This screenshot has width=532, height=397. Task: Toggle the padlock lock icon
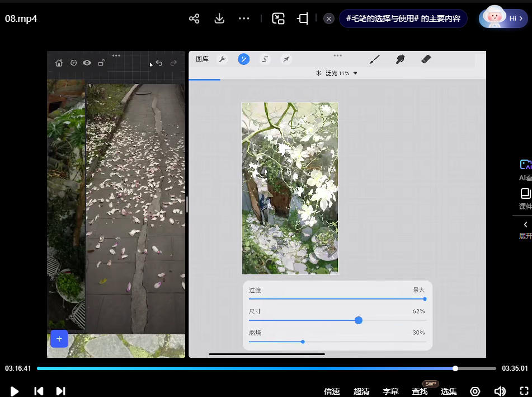(101, 63)
